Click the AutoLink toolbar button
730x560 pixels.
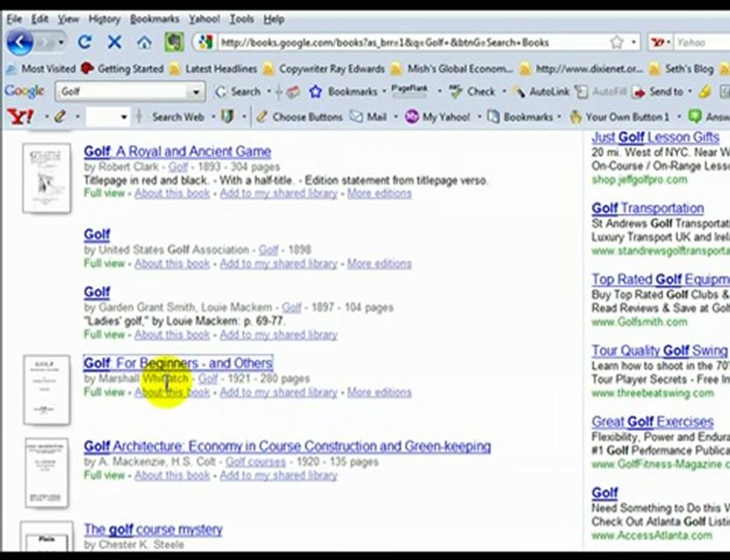click(541, 92)
